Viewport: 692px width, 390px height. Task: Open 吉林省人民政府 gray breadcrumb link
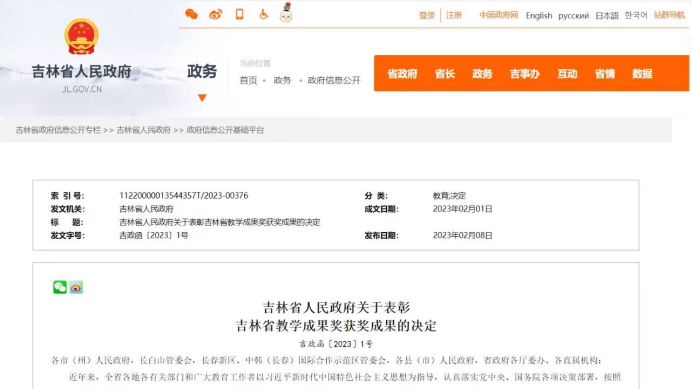click(x=143, y=130)
